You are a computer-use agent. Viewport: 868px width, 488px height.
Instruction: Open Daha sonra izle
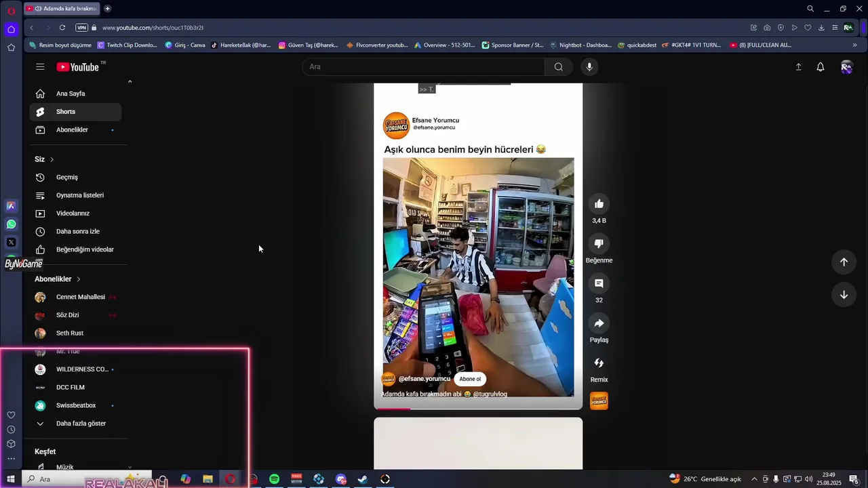coord(75,231)
